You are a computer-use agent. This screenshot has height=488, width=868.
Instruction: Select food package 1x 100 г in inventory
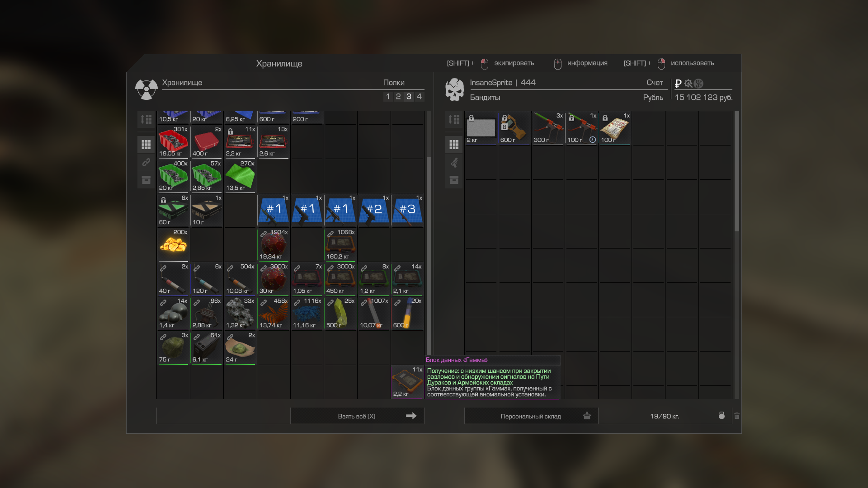(x=615, y=128)
